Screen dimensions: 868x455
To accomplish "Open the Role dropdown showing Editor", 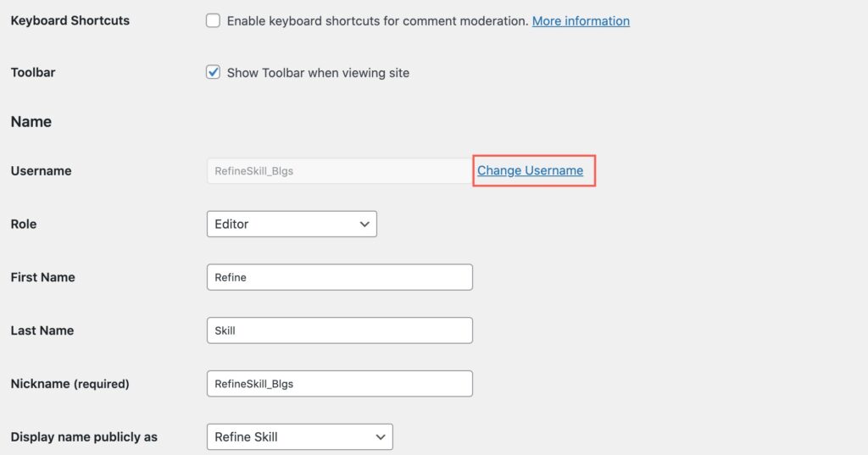I will [292, 224].
